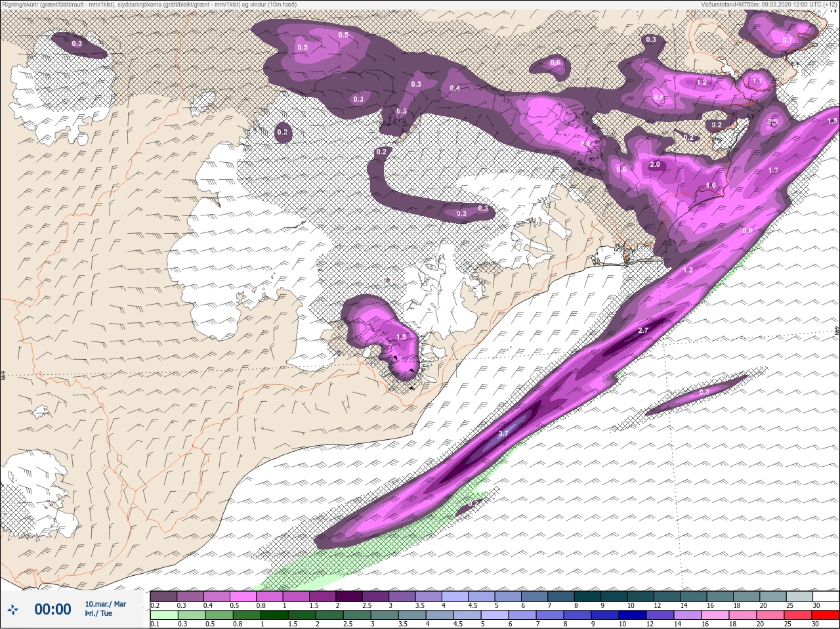Click the 'Veðurstofan/HM750m: 09.03.2020 12:00 UTC' header

(x=768, y=4)
